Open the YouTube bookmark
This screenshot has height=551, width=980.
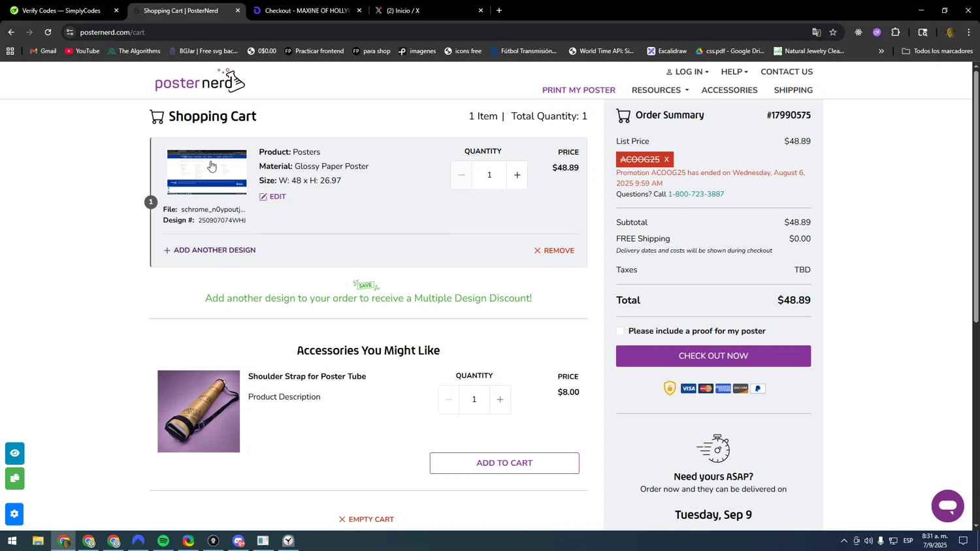coord(82,51)
